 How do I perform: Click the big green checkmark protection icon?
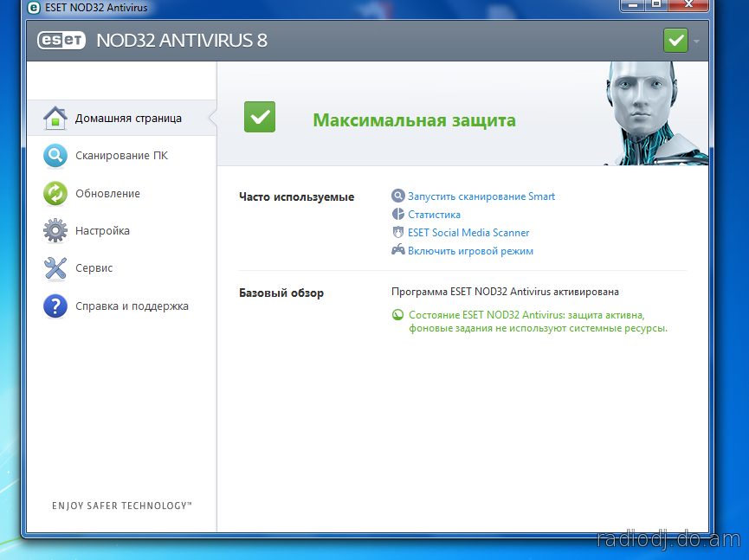[260, 117]
